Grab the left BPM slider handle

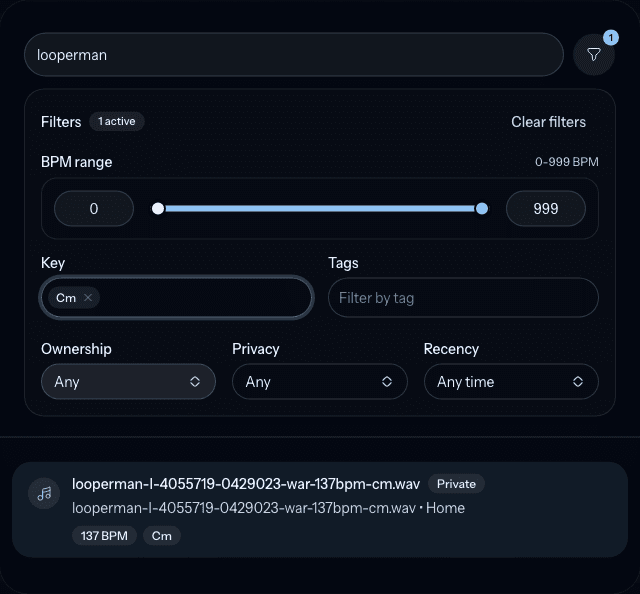(x=158, y=209)
